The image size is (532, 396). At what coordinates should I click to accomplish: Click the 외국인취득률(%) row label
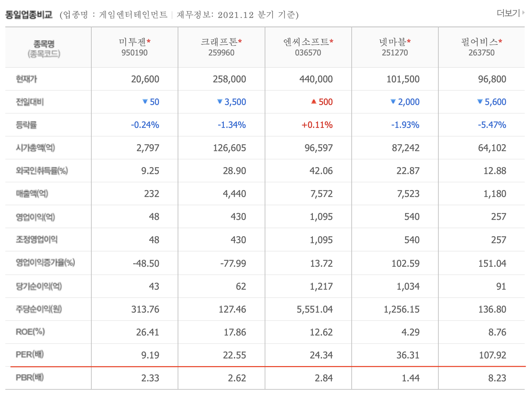click(x=42, y=171)
